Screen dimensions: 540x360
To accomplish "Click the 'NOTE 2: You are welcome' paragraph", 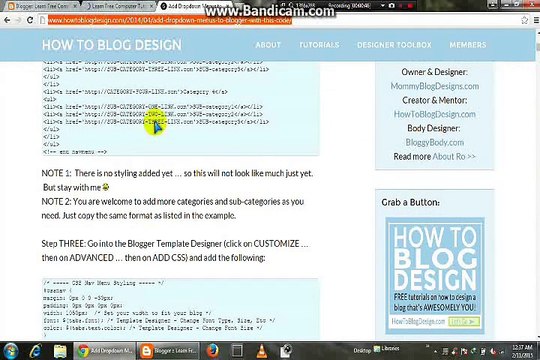I will 173,208.
